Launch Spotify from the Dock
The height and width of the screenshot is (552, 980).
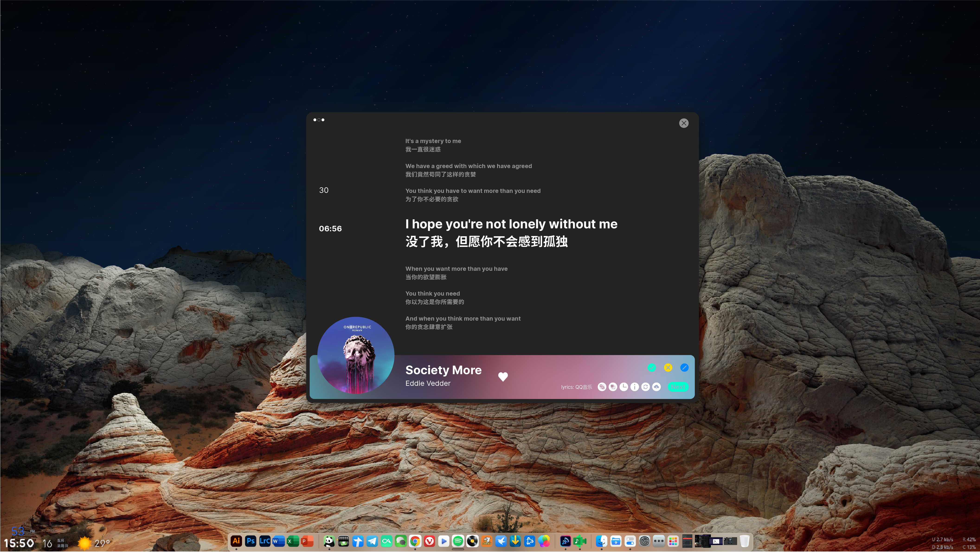coord(458,541)
